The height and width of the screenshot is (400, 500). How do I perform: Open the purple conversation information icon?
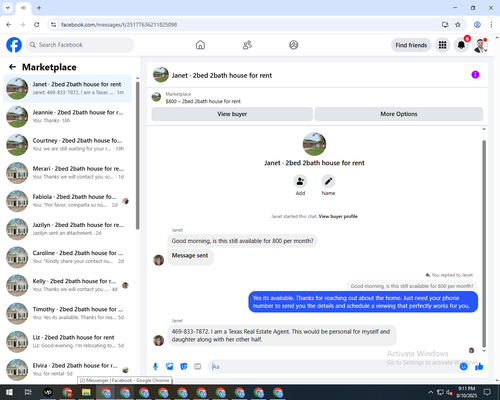pyautogui.click(x=475, y=75)
